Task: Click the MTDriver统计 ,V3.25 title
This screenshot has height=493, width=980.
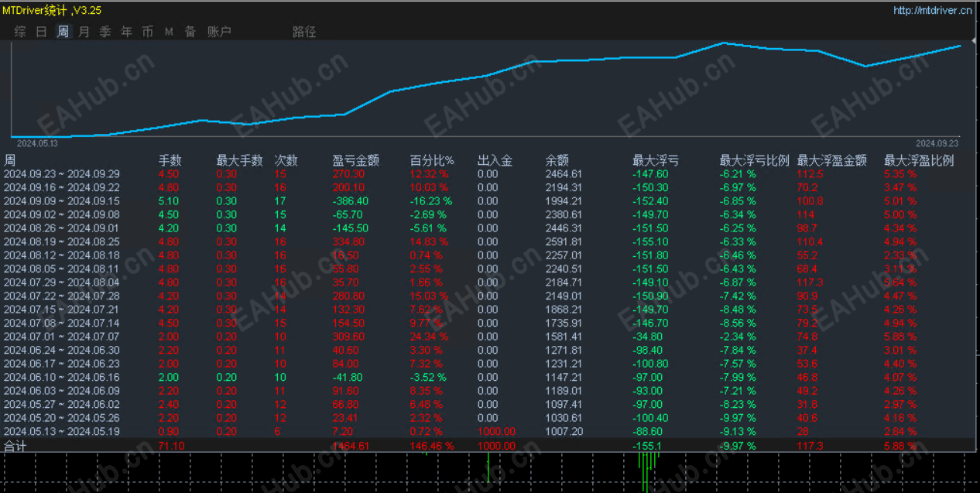Action: pyautogui.click(x=51, y=10)
